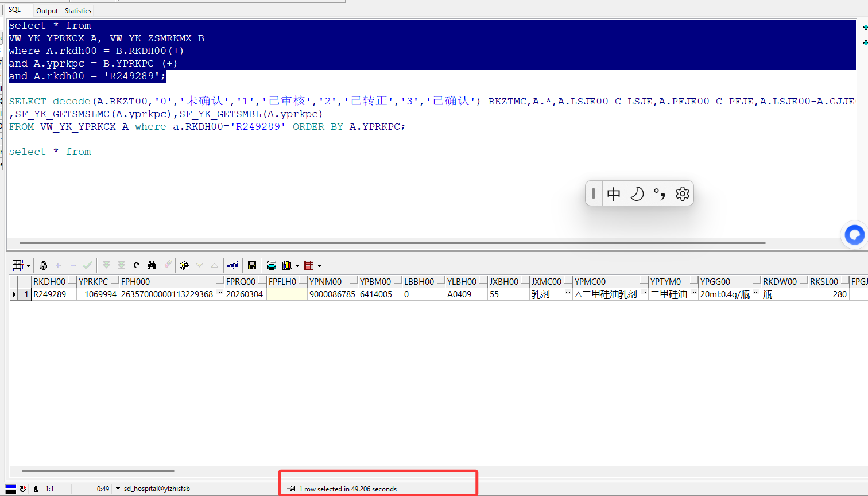Click the post changes checkmark icon

coord(88,265)
